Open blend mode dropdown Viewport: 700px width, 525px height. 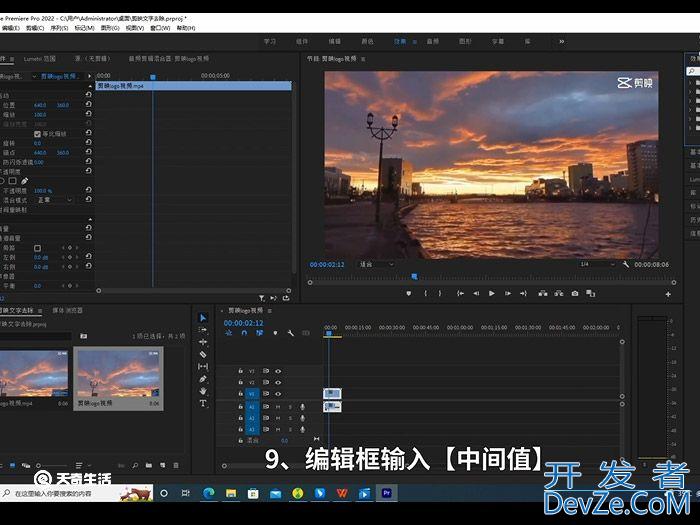[x=55, y=200]
